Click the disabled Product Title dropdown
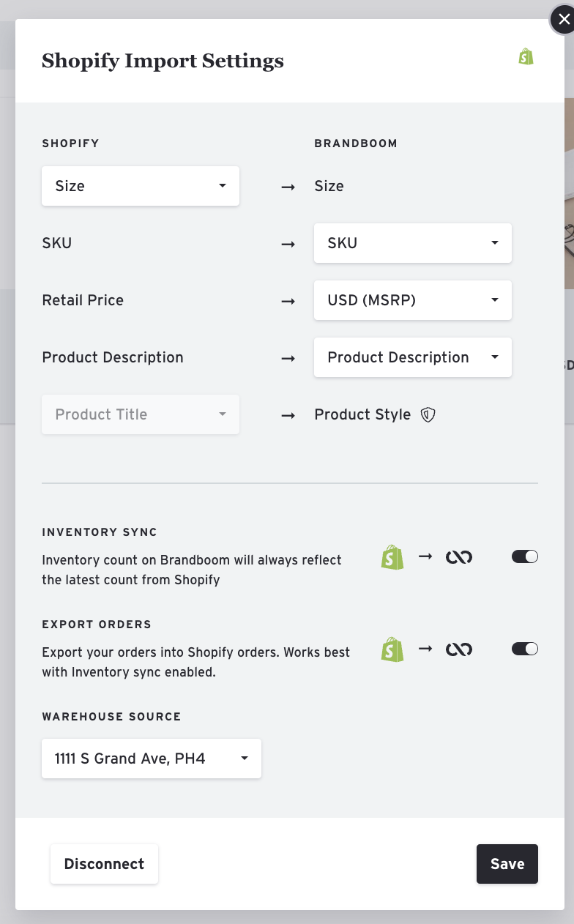The image size is (574, 924). pos(141,414)
